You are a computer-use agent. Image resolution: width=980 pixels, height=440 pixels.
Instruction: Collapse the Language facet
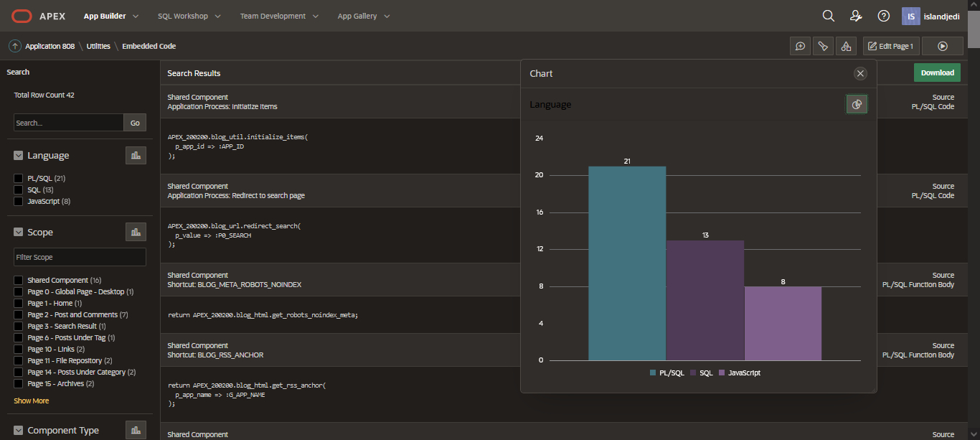(19, 155)
